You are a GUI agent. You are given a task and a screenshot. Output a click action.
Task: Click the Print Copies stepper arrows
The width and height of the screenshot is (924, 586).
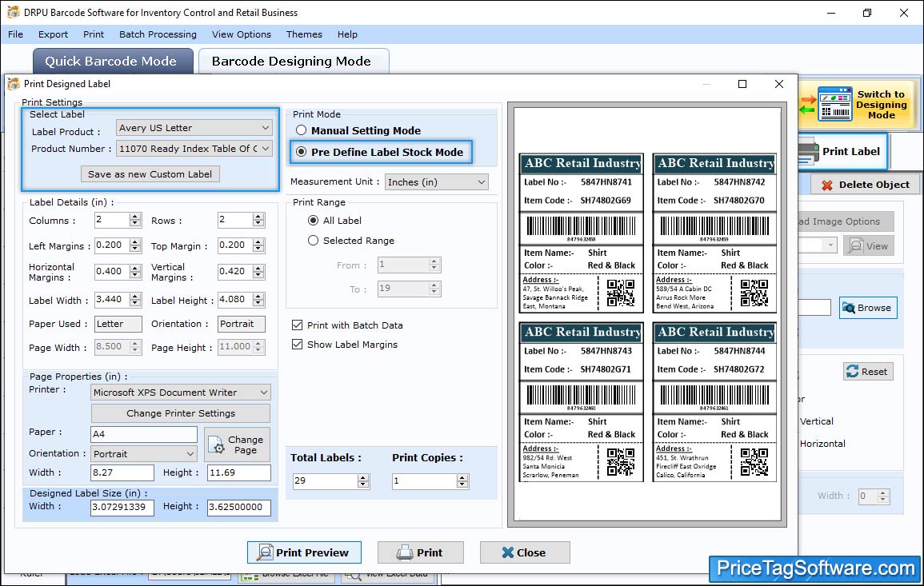coord(462,481)
